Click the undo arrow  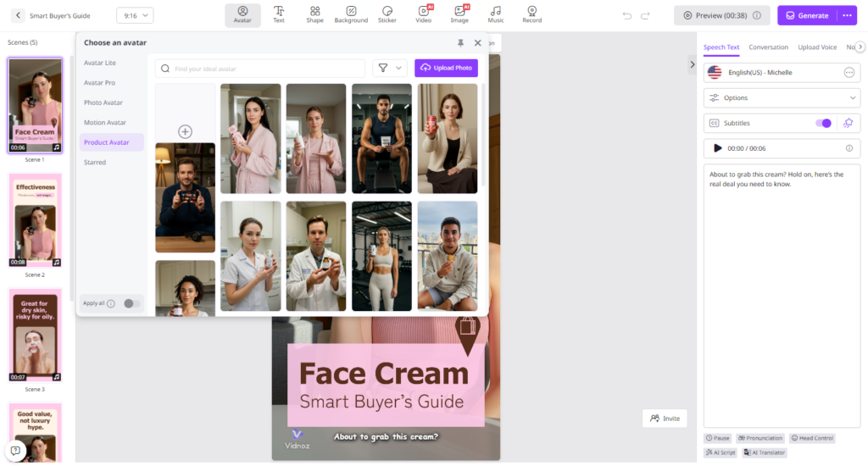(626, 15)
